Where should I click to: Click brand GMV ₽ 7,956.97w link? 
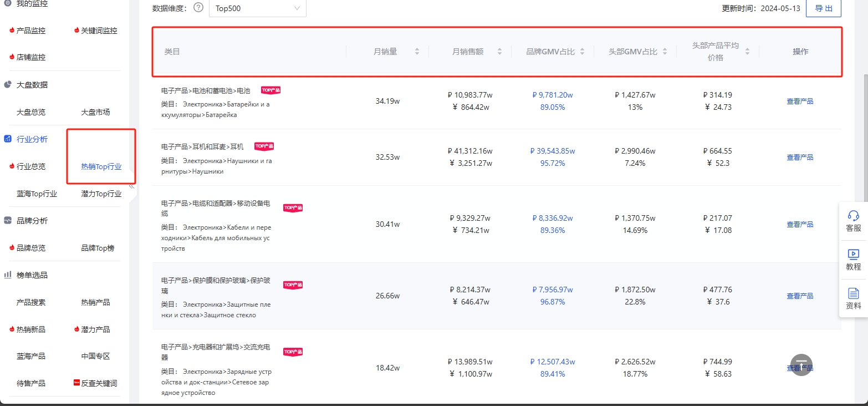(x=552, y=290)
